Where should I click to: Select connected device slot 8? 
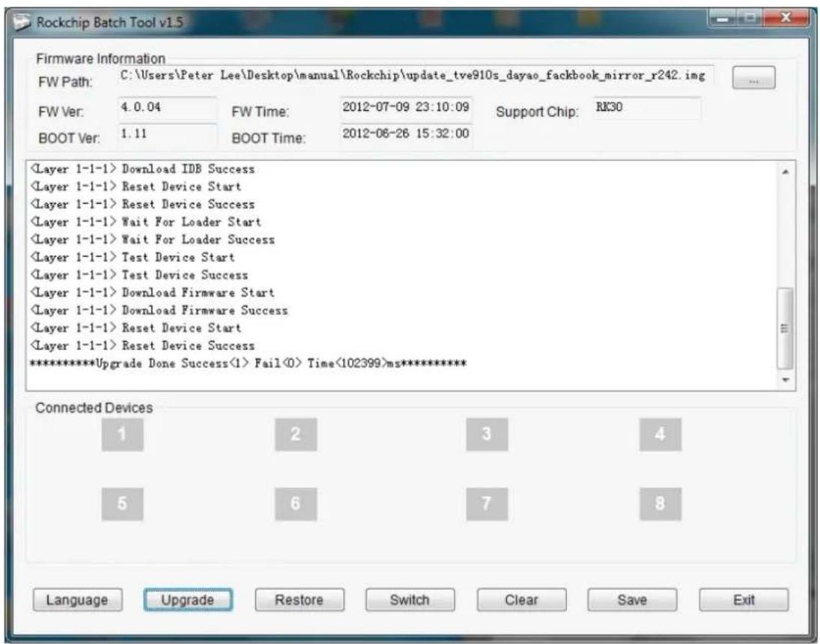pos(660,503)
